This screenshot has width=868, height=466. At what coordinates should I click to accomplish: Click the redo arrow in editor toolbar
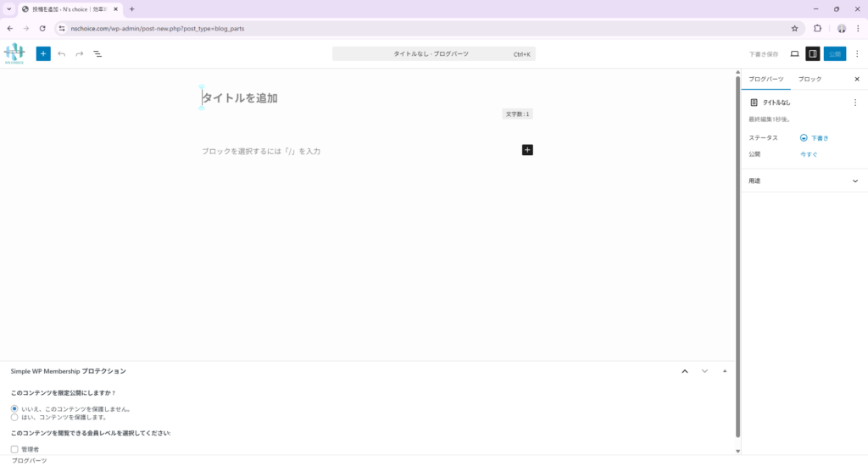click(x=80, y=53)
